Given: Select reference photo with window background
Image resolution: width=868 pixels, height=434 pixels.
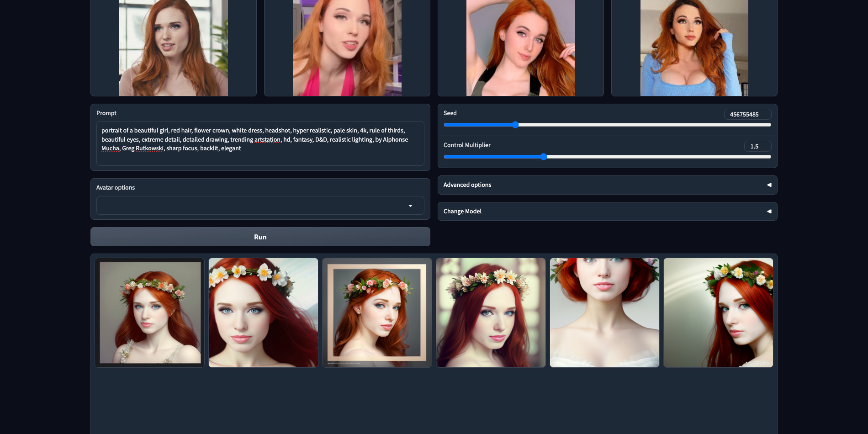Looking at the screenshot, I should (174, 48).
